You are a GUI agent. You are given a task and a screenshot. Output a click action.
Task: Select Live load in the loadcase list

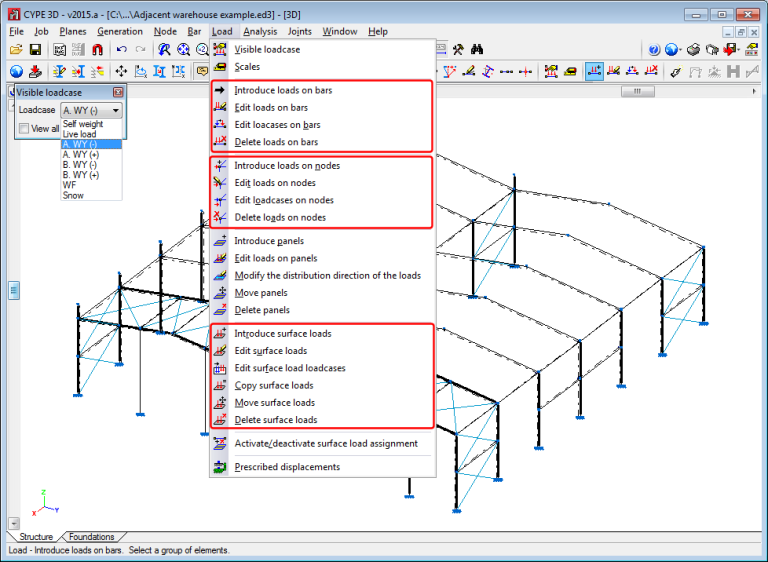point(91,134)
